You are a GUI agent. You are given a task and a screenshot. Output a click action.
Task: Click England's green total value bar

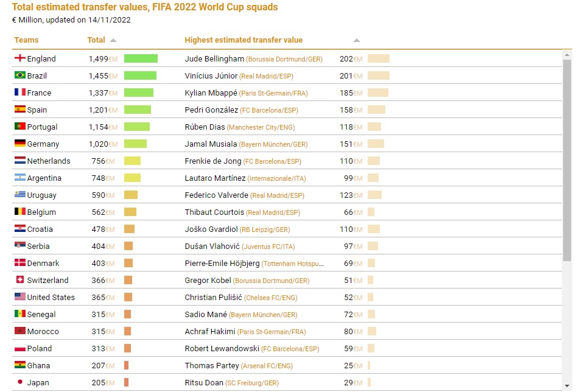coord(141,58)
